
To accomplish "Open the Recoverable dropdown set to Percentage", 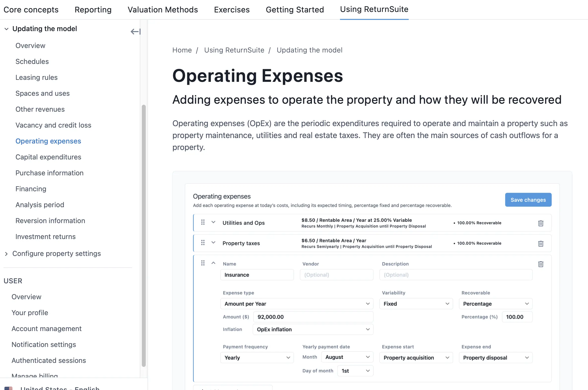I will pyautogui.click(x=496, y=304).
